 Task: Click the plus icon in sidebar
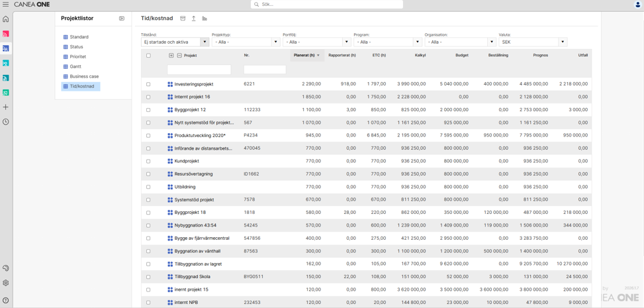[x=6, y=107]
